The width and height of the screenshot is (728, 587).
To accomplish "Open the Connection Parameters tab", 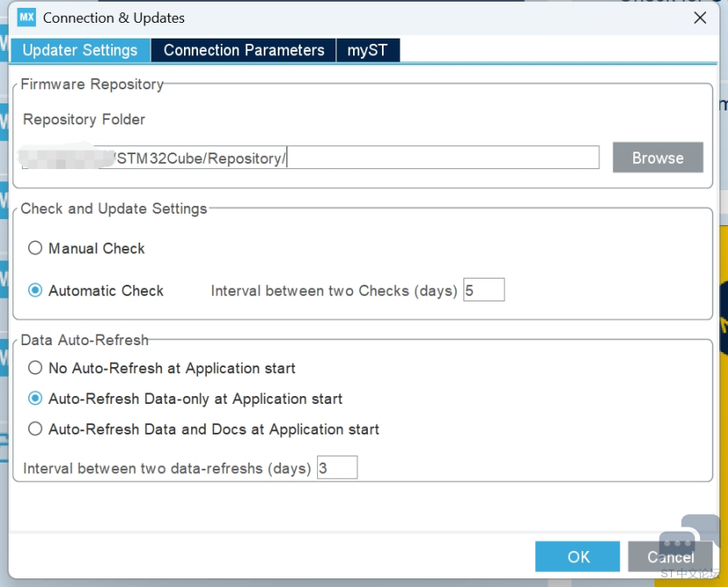I will pos(244,50).
